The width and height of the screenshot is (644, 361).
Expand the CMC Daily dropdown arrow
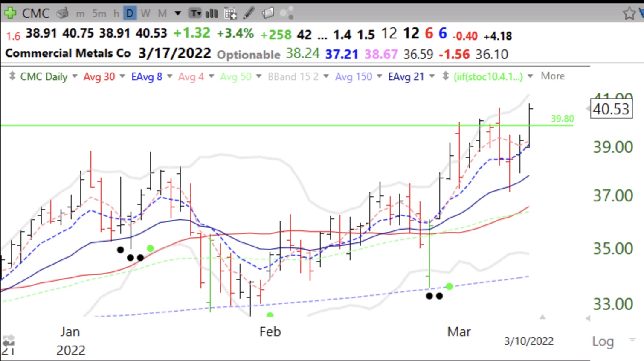[75, 76]
